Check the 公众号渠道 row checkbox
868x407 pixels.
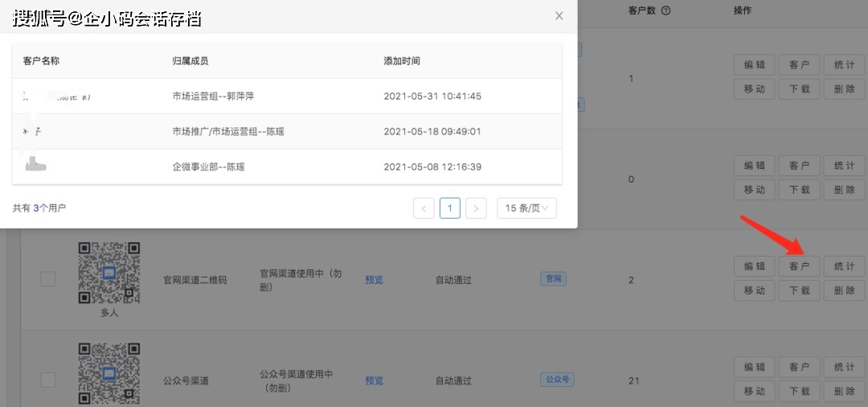[x=48, y=380]
